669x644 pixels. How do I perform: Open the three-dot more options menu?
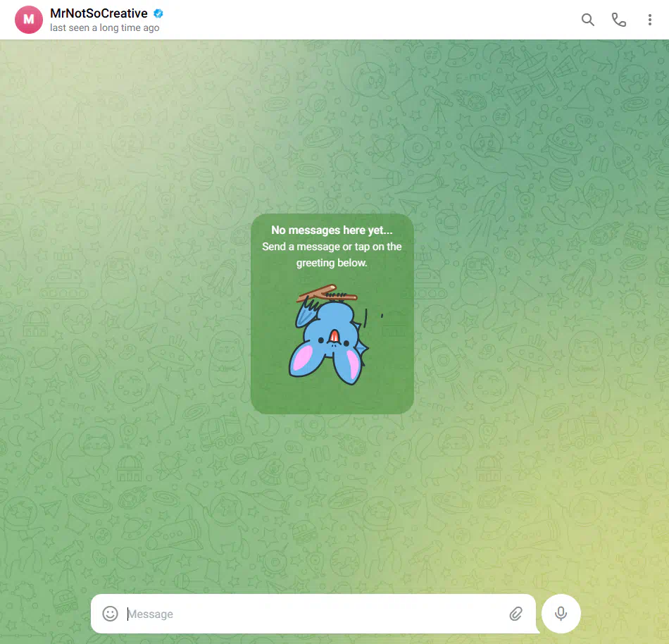649,20
